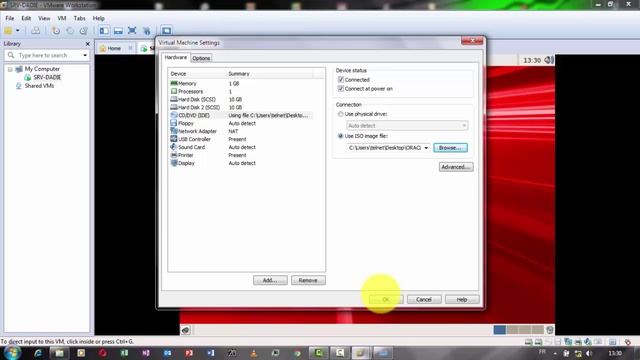
Task: Select the Memory device row
Action: click(x=241, y=83)
